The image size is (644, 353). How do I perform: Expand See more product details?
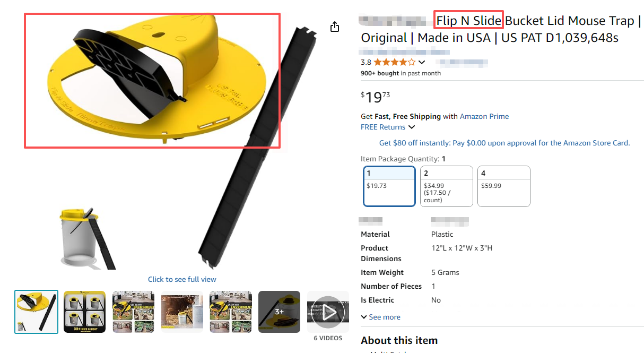coord(380,317)
